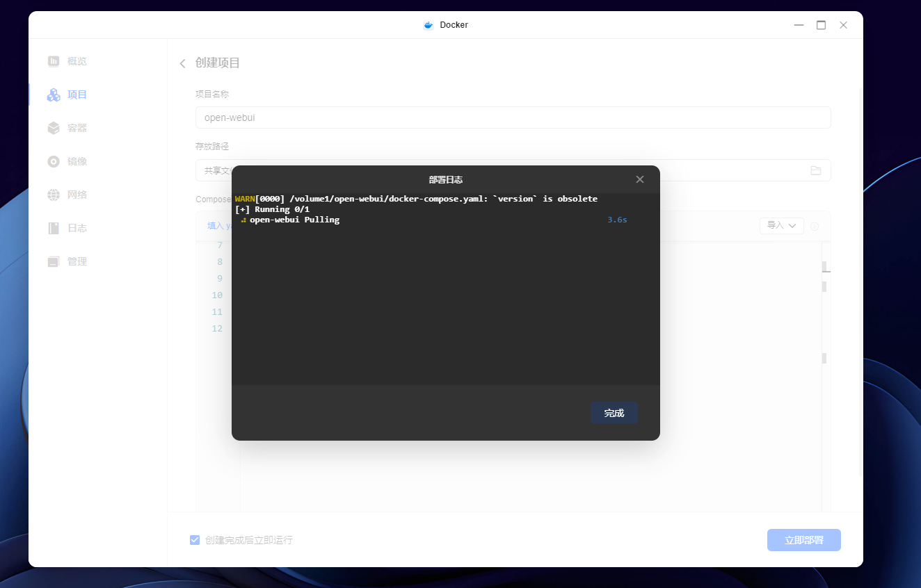The image size is (921, 588).
Task: Open the 容器 container box icon
Action: 54,128
